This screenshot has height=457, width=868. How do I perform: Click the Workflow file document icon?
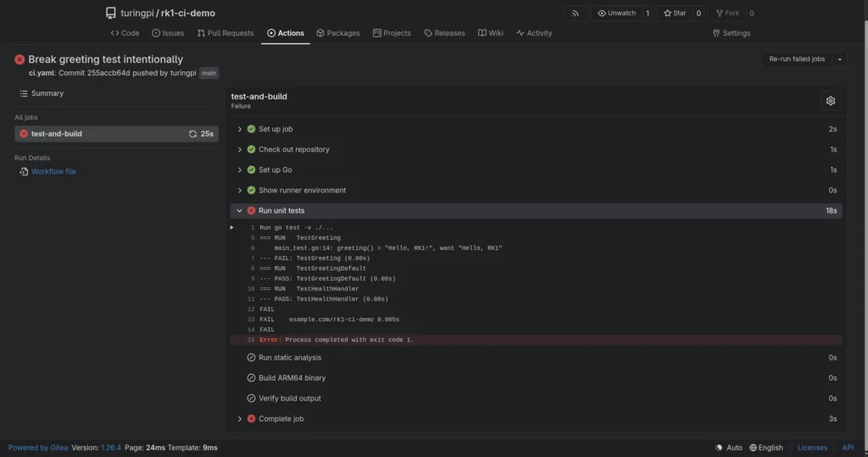(24, 172)
